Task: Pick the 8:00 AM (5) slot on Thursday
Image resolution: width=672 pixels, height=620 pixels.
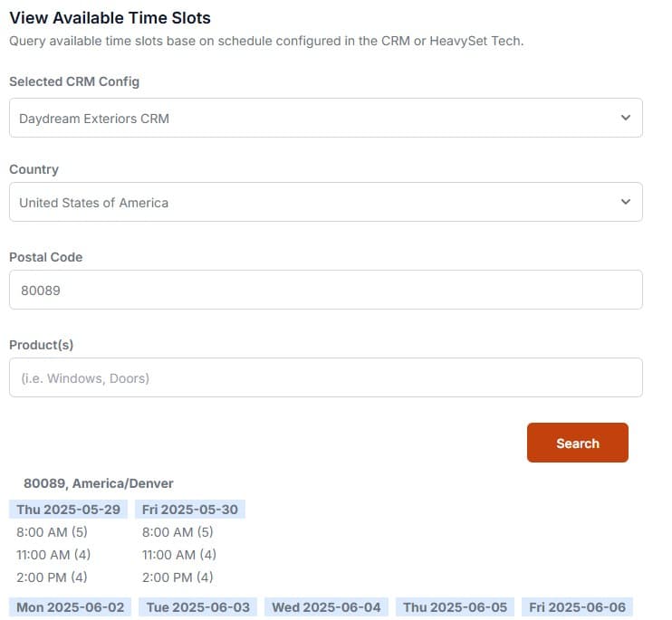Action: 52,532
